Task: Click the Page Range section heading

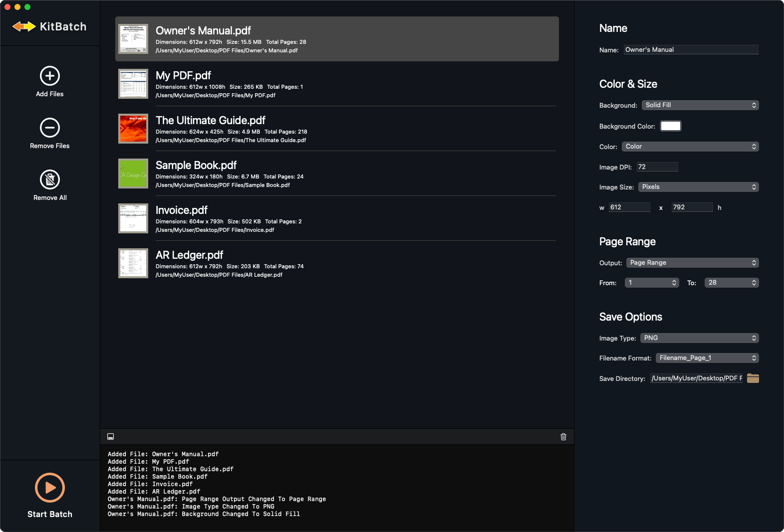Action: point(627,241)
